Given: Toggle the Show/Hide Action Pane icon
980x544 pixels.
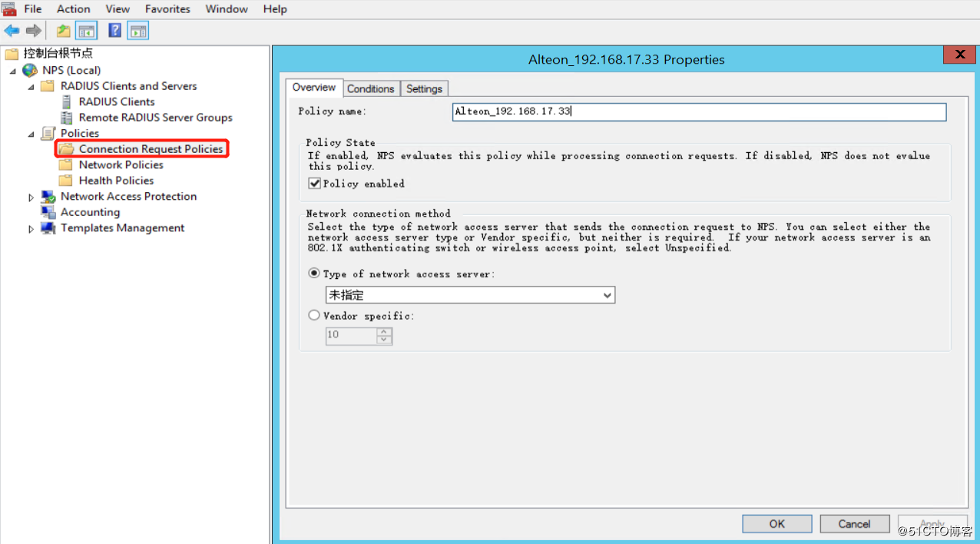Looking at the screenshot, I should pos(138,31).
